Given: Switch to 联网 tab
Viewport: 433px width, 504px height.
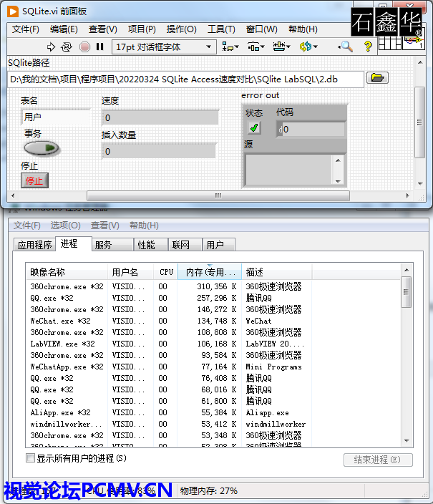Looking at the screenshot, I should pyautogui.click(x=185, y=245).
